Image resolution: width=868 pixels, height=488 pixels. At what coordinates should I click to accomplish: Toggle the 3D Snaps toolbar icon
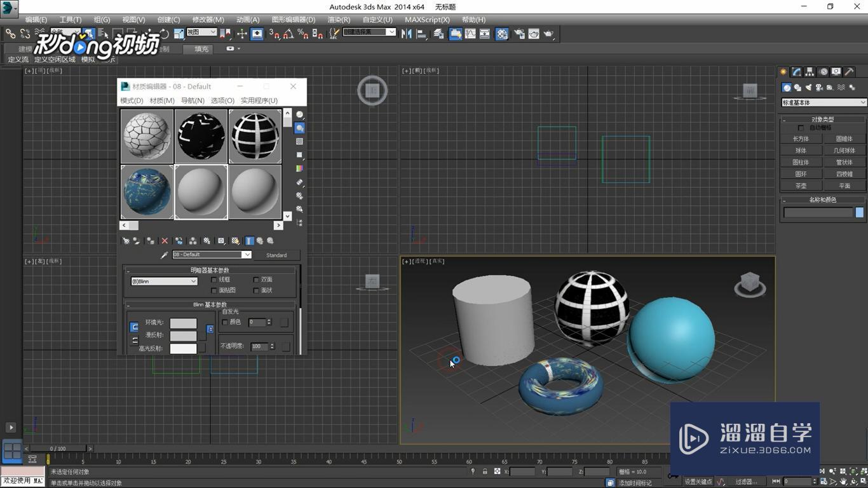[x=274, y=34]
